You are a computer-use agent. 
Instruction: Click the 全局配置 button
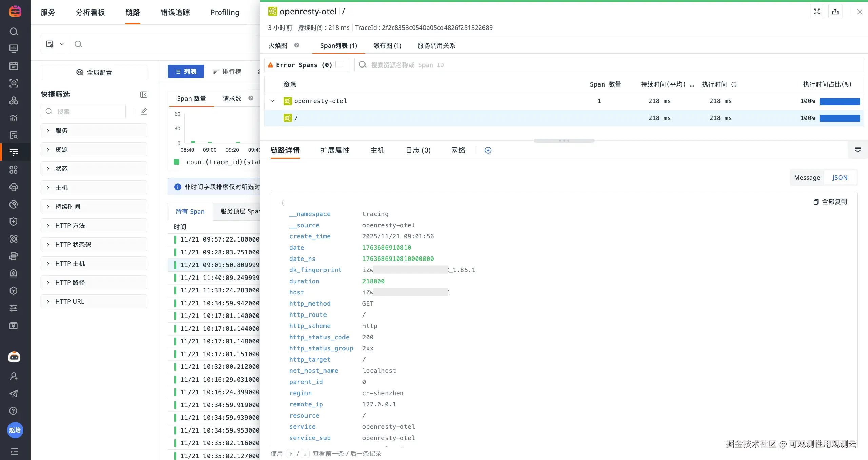coord(94,72)
